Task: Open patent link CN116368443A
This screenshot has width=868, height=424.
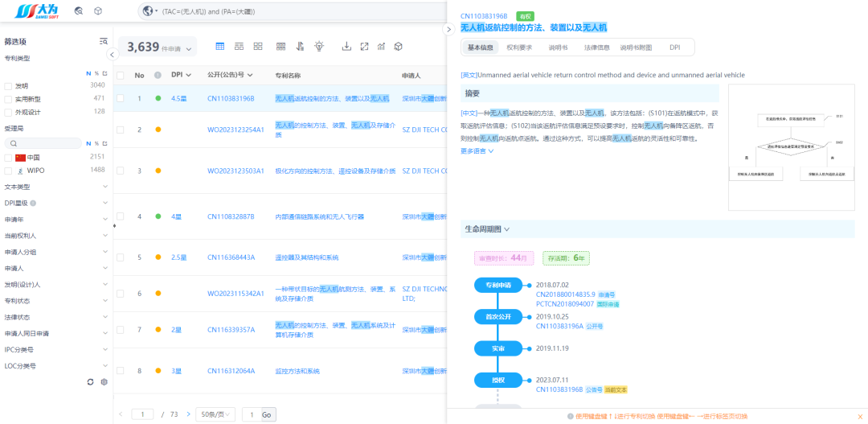Action: click(x=231, y=257)
